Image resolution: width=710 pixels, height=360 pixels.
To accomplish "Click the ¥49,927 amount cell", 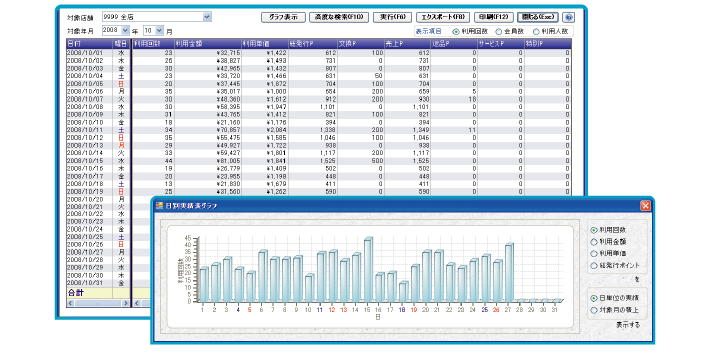I will click(x=208, y=145).
